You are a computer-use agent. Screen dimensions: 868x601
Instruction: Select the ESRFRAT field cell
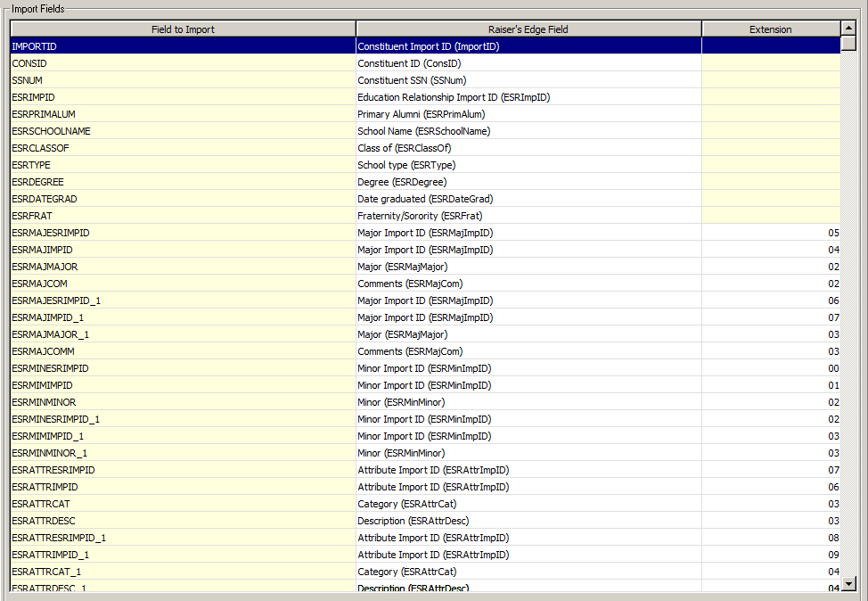click(183, 216)
